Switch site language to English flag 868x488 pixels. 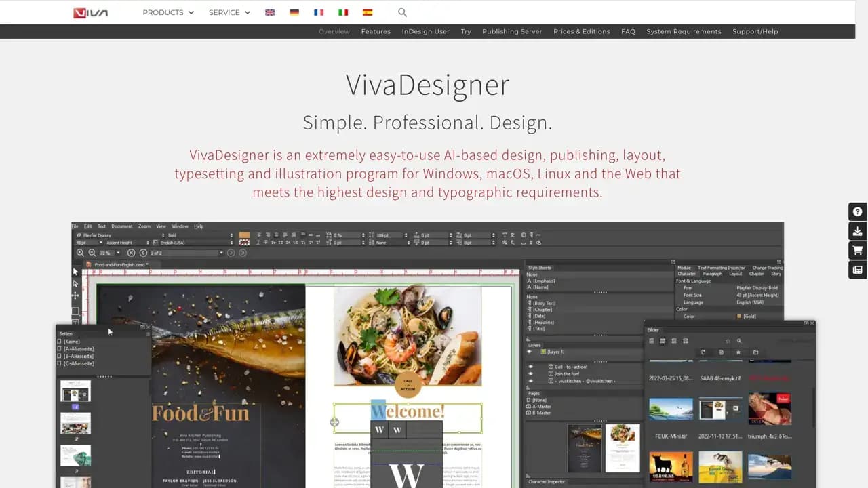[x=270, y=12]
